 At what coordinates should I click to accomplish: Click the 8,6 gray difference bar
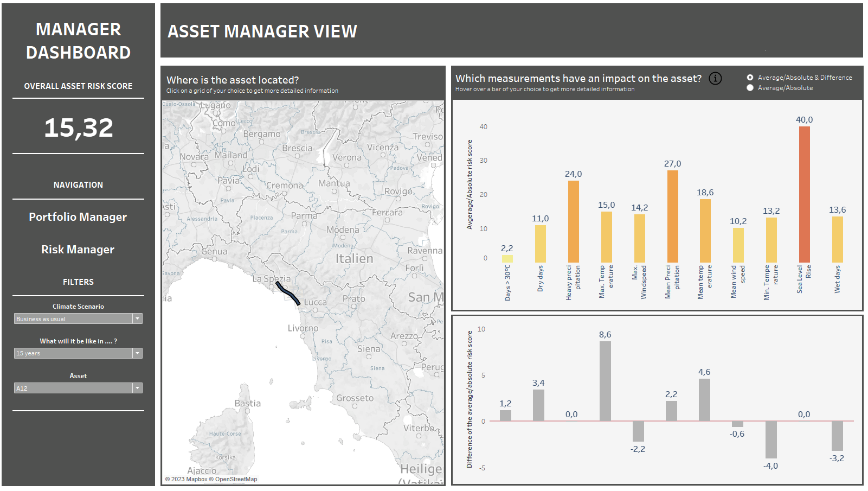click(x=605, y=381)
